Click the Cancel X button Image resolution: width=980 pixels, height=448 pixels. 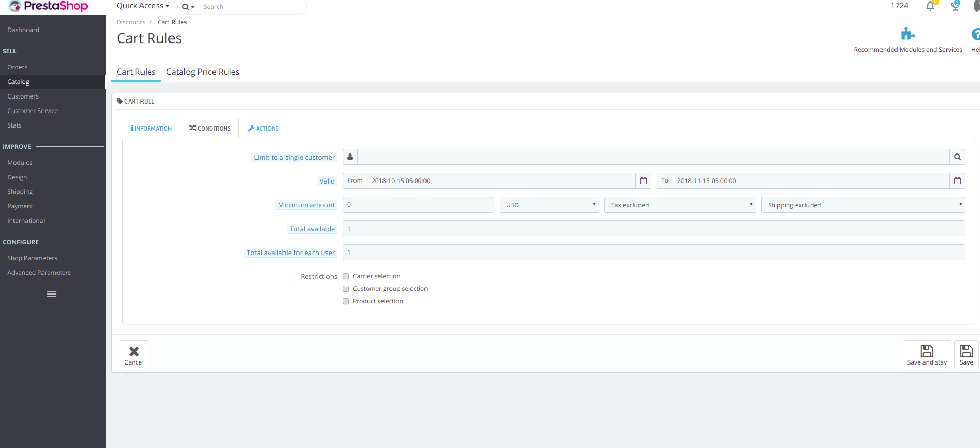pos(134,355)
